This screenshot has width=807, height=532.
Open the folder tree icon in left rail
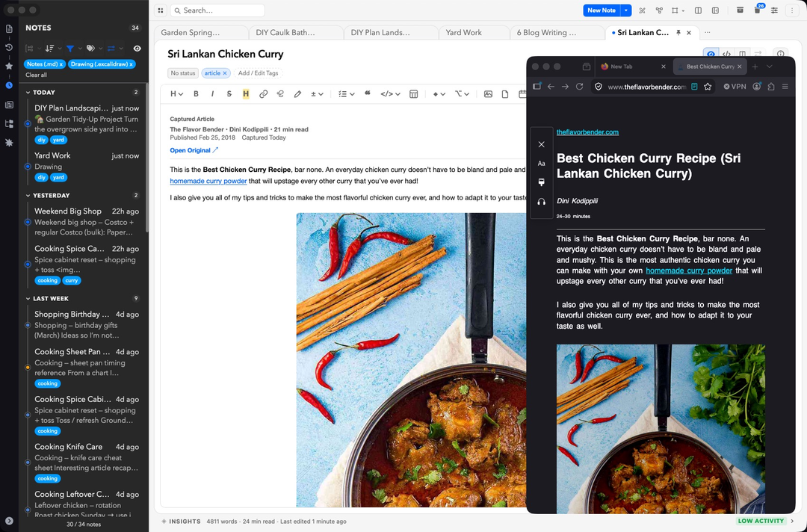[9, 123]
